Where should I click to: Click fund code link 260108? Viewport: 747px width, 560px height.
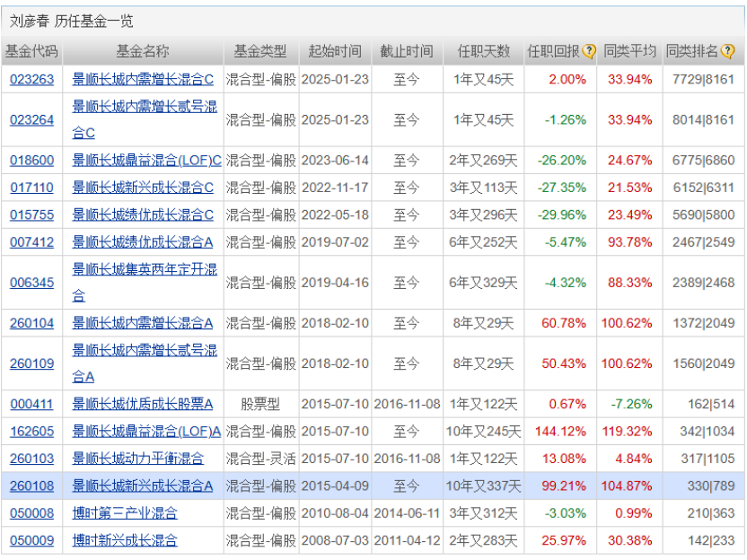coord(33,485)
